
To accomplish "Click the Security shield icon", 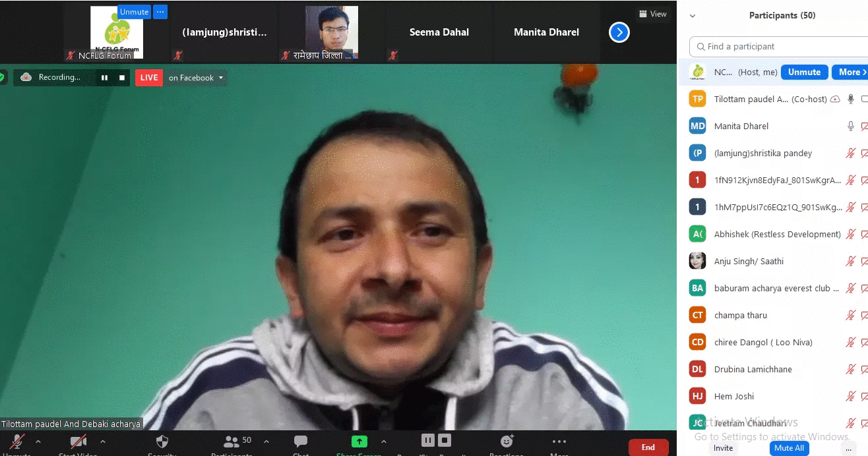I will (x=162, y=442).
